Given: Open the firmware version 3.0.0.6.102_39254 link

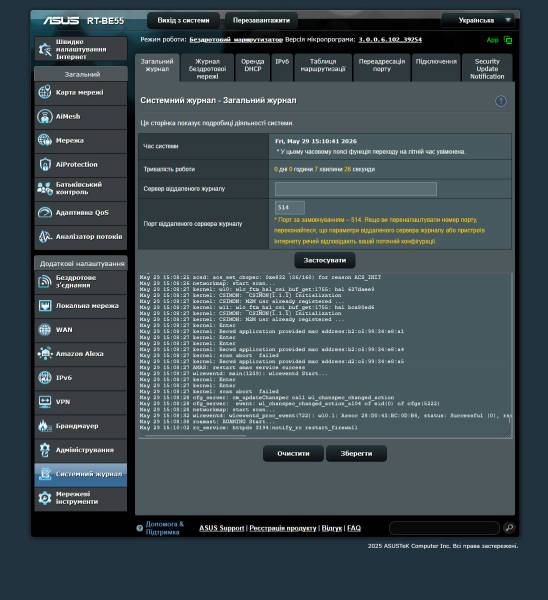Looking at the screenshot, I should click(x=390, y=40).
